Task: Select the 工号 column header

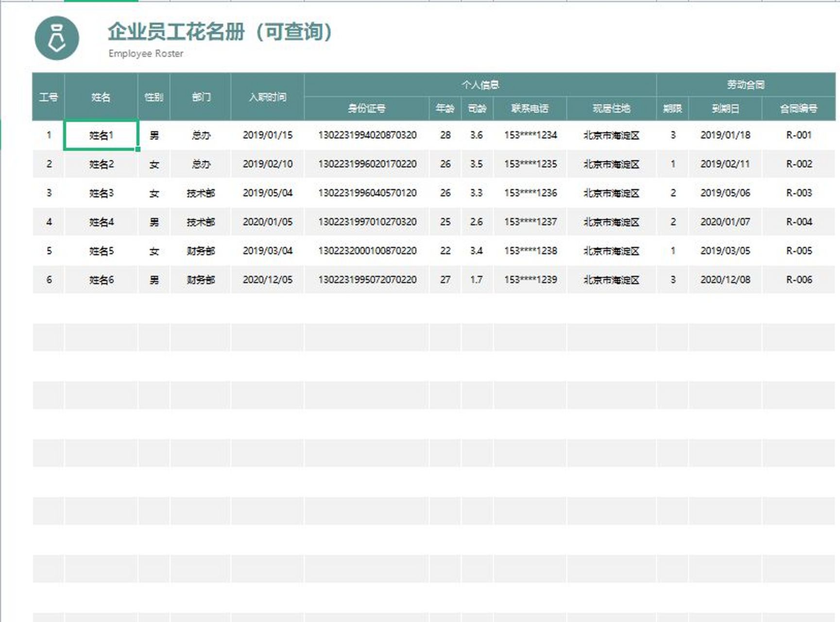Action: pyautogui.click(x=49, y=97)
